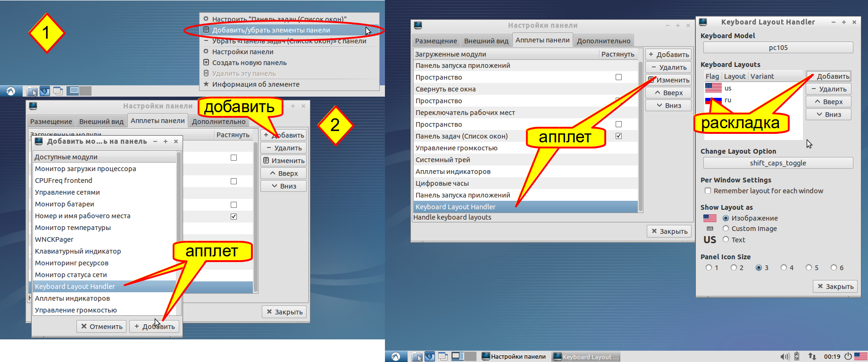868x362 pixels.
Task: Click Закрыть in Keyboard Layout Handler window
Action: (x=835, y=287)
